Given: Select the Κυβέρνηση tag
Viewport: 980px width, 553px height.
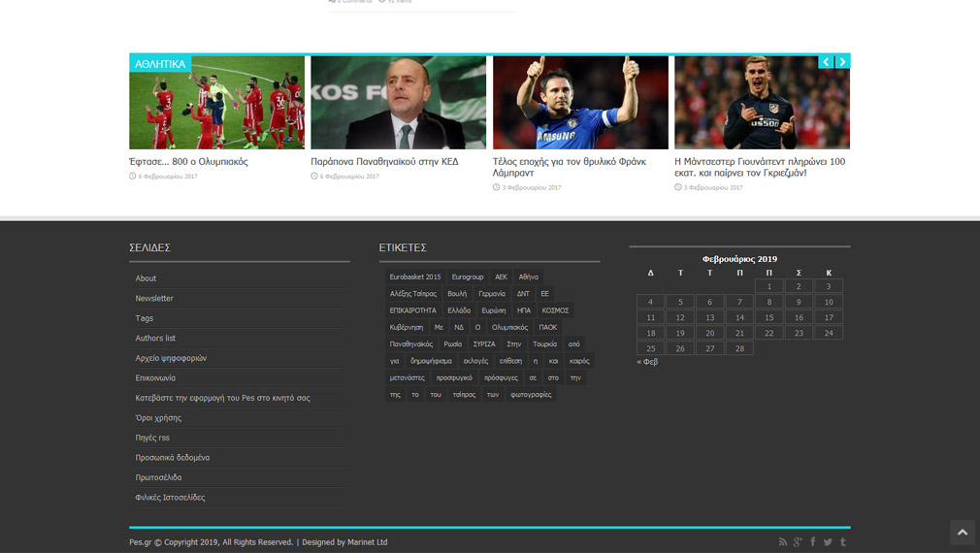Looking at the screenshot, I should [407, 327].
